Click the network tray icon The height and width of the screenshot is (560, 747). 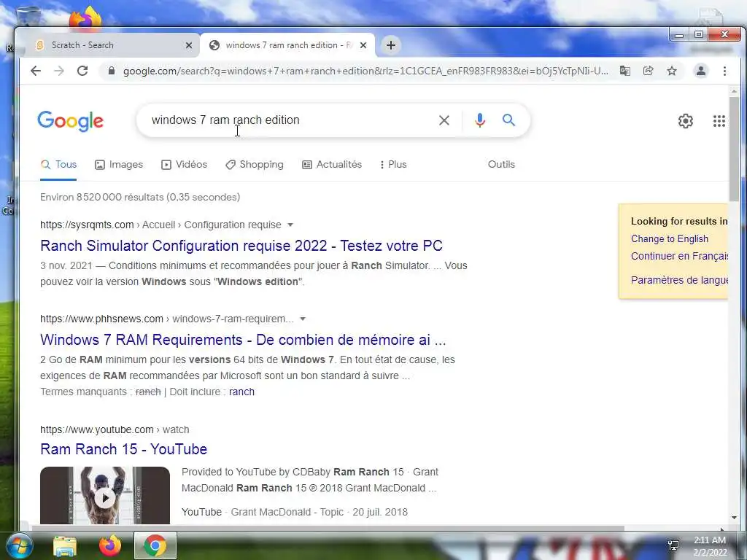pos(673,545)
